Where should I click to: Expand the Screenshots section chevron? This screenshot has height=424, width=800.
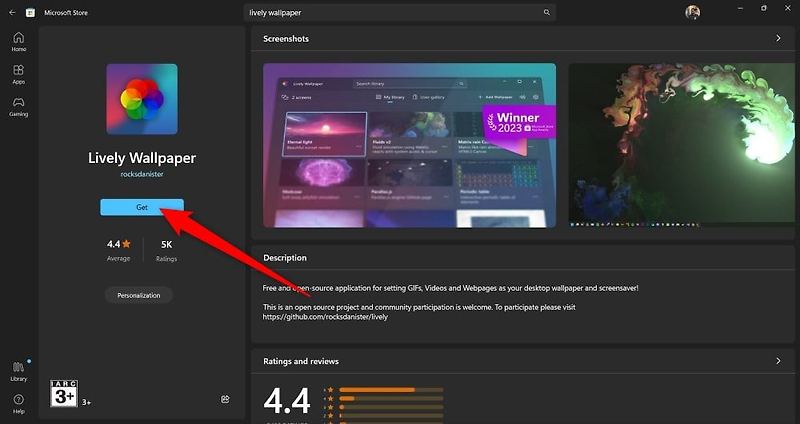(x=778, y=38)
